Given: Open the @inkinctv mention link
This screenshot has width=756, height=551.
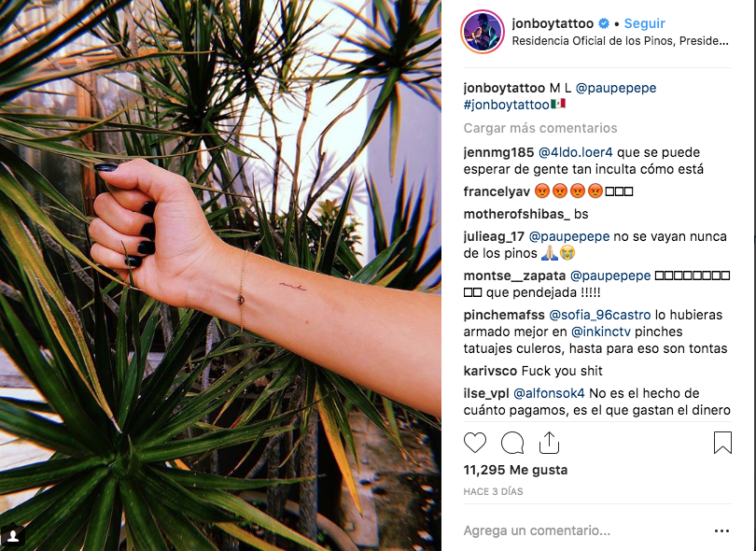Looking at the screenshot, I should pos(600,332).
